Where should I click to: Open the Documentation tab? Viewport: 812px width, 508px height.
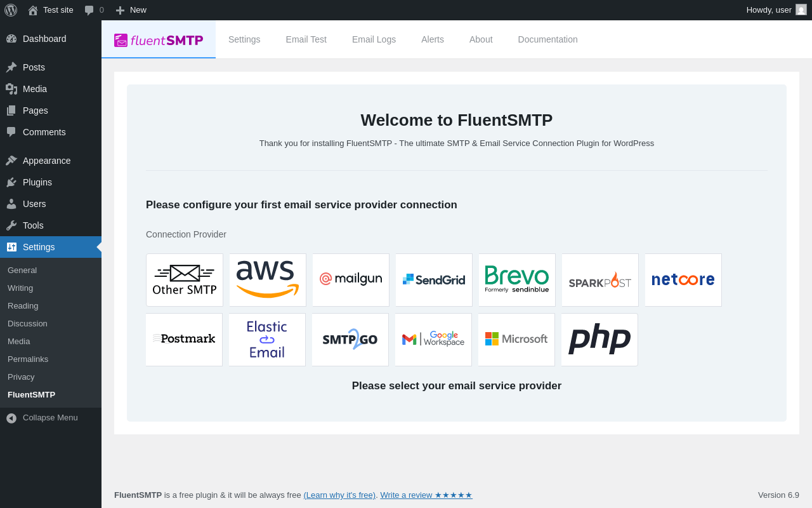tap(548, 39)
